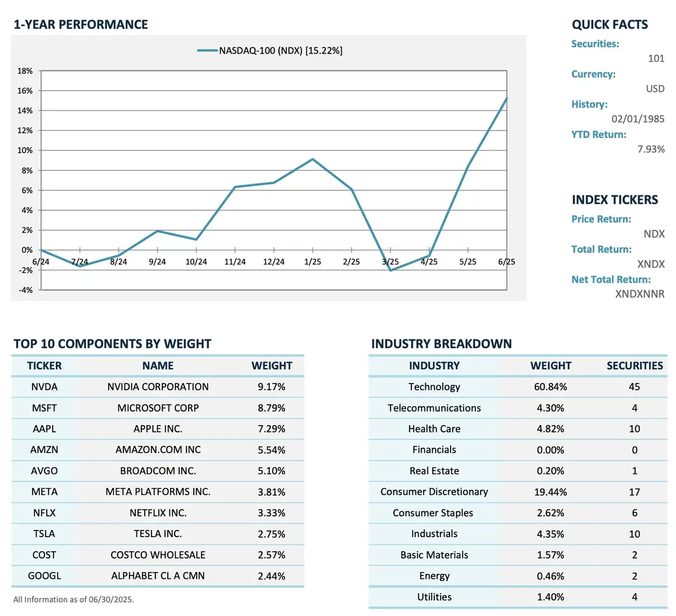Select the Net Total Return ticker 'XNDXNNR'

tap(639, 294)
